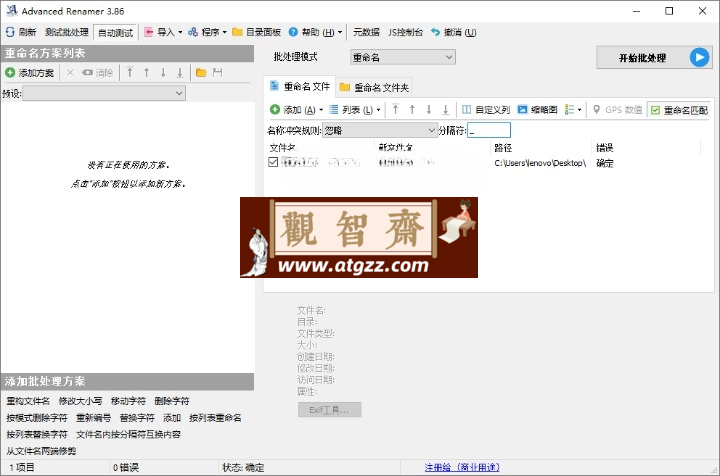Viewport: 720px width, 476px height.
Task: Click the 刷新 refresh icon
Action: (10, 32)
